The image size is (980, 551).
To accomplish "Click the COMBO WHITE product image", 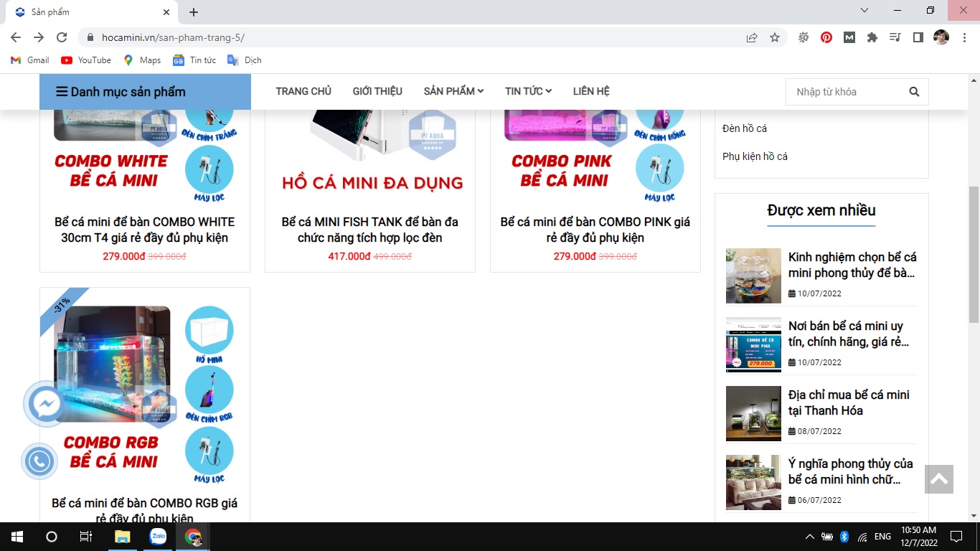I will 145,158.
